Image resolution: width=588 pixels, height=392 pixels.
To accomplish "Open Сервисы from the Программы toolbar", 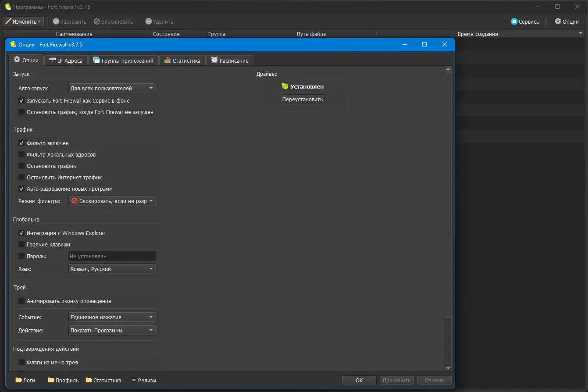I will [525, 21].
